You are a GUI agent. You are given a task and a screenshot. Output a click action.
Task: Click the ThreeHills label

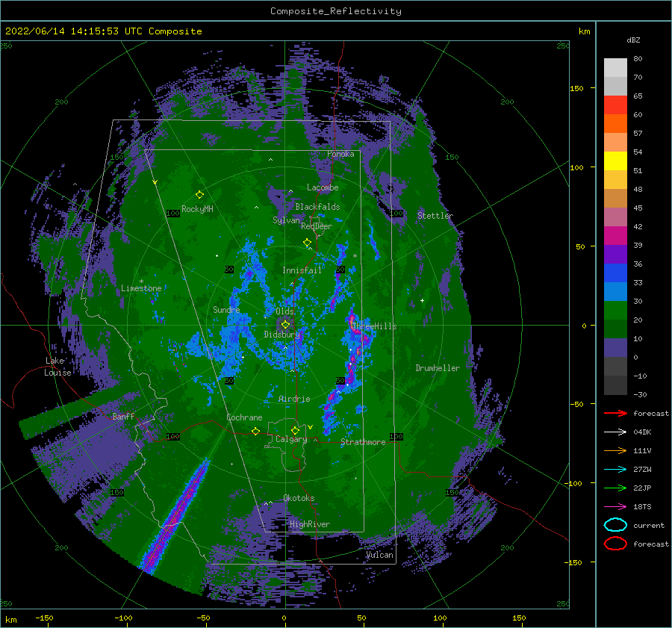coord(375,326)
